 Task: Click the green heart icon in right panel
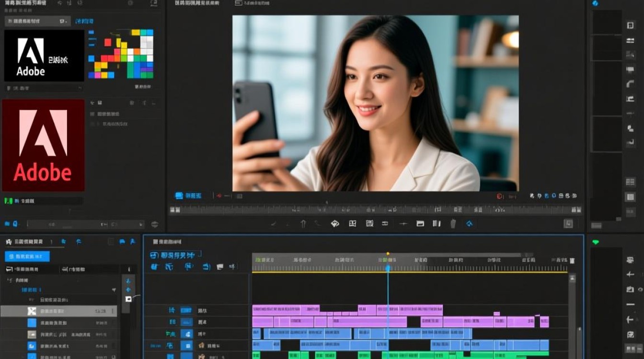click(596, 242)
